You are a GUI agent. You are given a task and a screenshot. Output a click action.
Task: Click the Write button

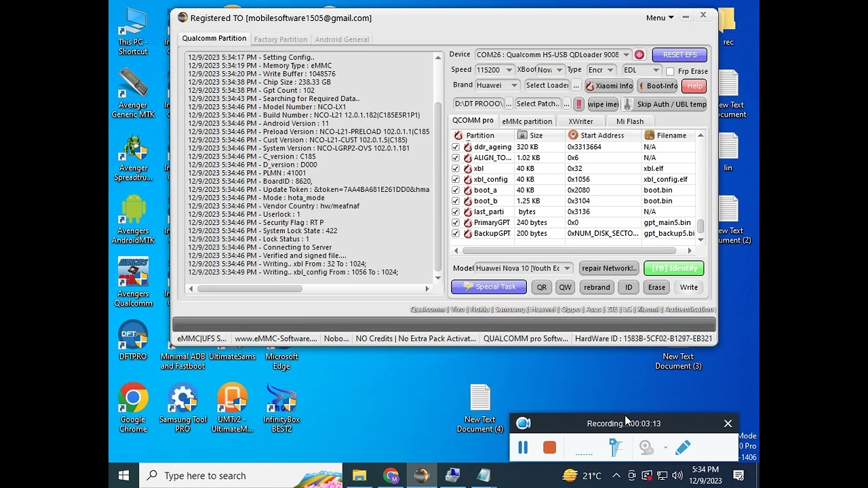coord(688,287)
